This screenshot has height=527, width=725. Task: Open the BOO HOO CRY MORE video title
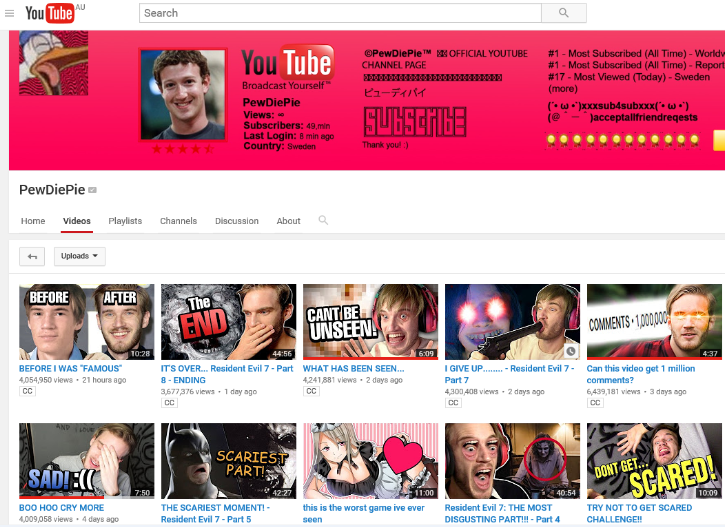coord(61,508)
